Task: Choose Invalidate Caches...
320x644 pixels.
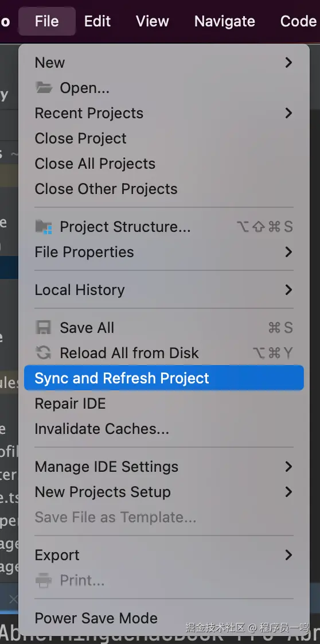Action: click(164, 429)
